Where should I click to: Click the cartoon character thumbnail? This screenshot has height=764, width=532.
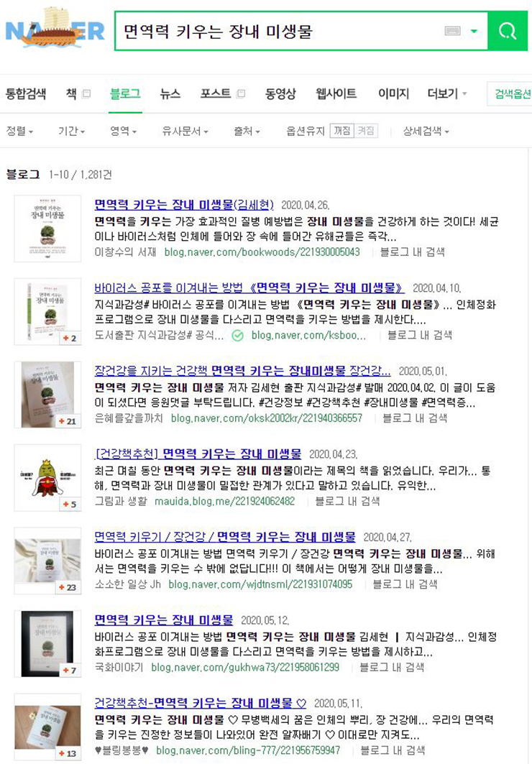(47, 477)
